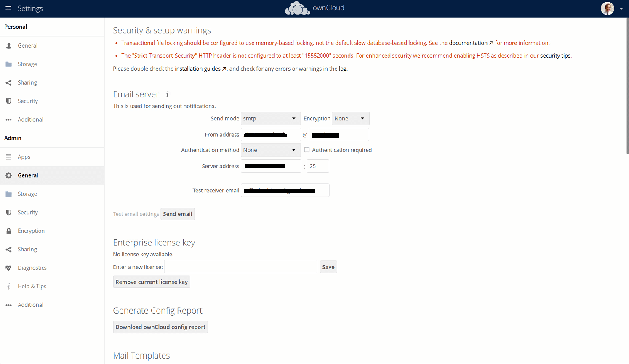Screen dimensions: 629x364
Task: Click the page vertical scrollbar
Action: point(627,86)
